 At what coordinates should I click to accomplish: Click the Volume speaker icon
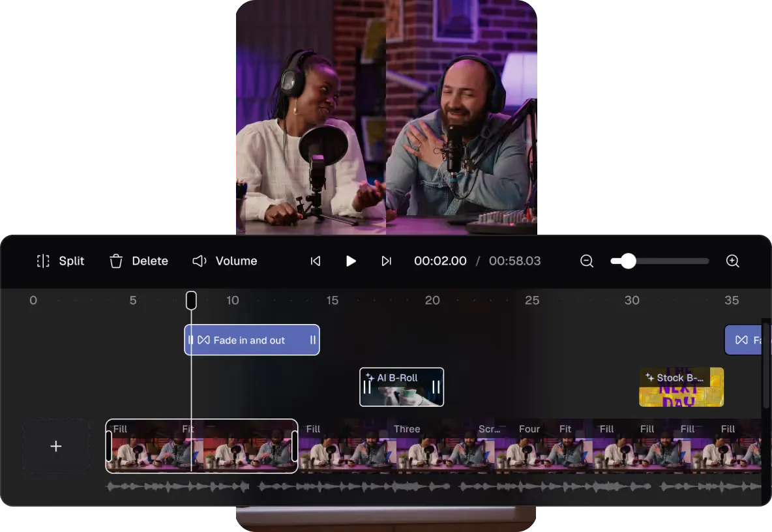click(x=200, y=261)
